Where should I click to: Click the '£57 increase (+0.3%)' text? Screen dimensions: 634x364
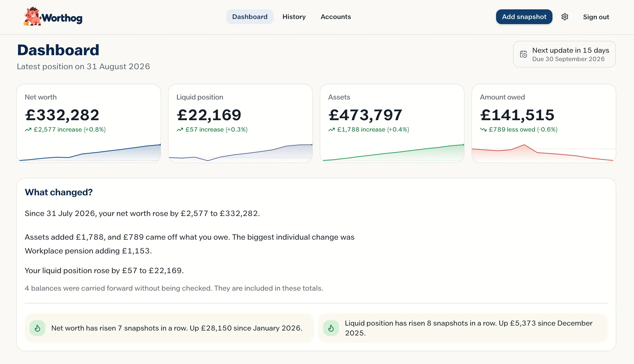click(x=217, y=130)
